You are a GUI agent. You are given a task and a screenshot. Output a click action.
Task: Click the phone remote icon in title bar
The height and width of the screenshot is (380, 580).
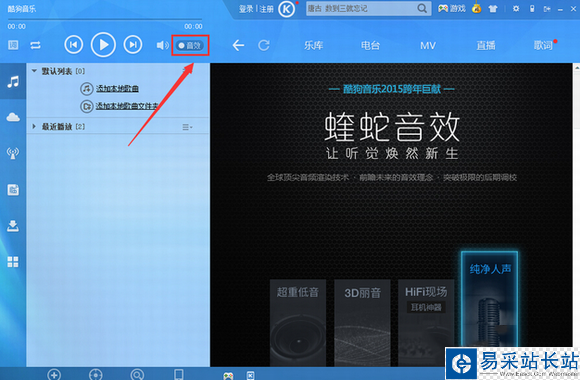(x=532, y=9)
